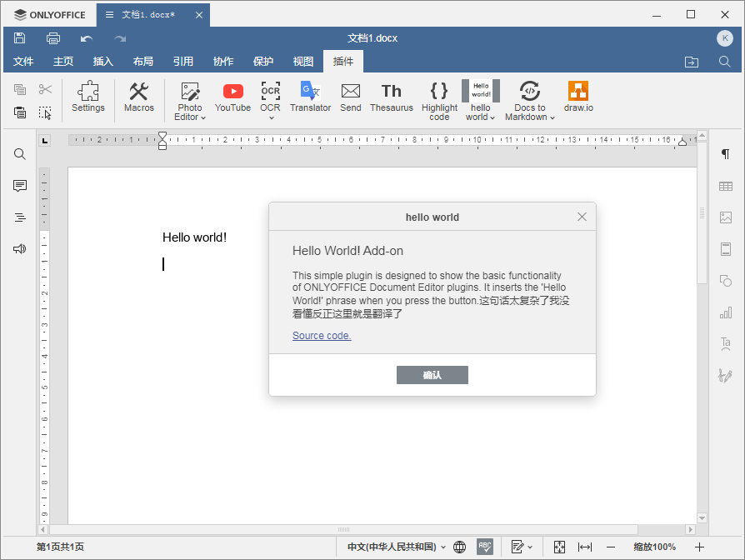The height and width of the screenshot is (560, 745).
Task: Open the Thesaurus plugin
Action: (392, 97)
